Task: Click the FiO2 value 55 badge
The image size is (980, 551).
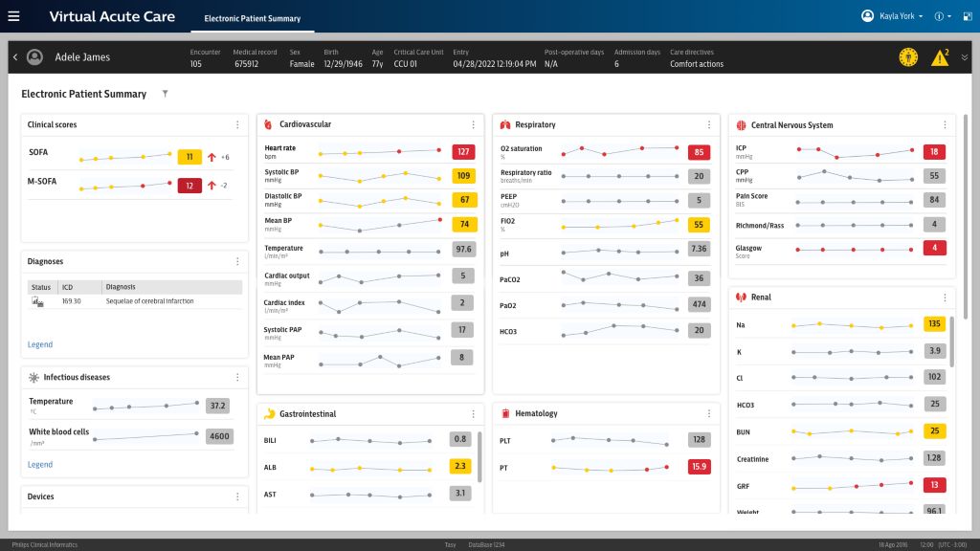Action: click(x=699, y=224)
